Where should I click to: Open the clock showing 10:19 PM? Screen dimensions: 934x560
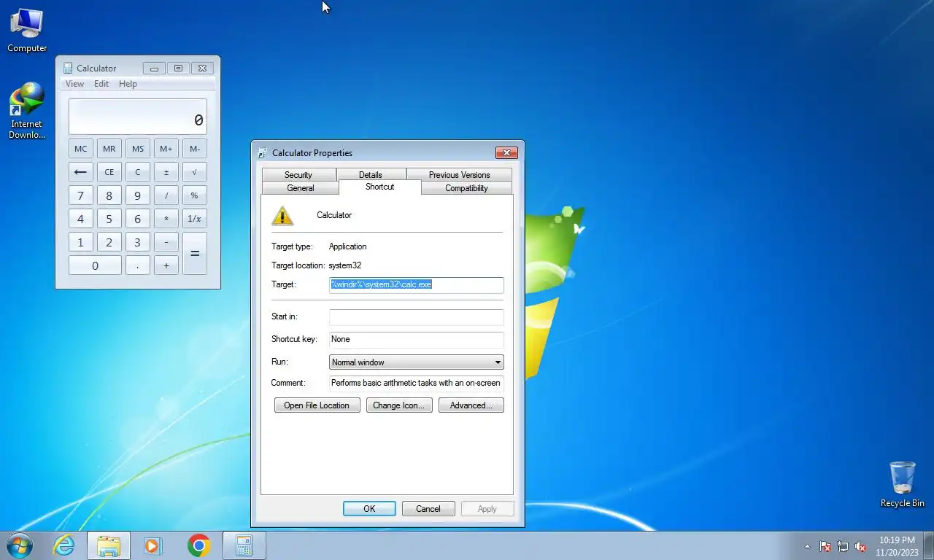(896, 545)
